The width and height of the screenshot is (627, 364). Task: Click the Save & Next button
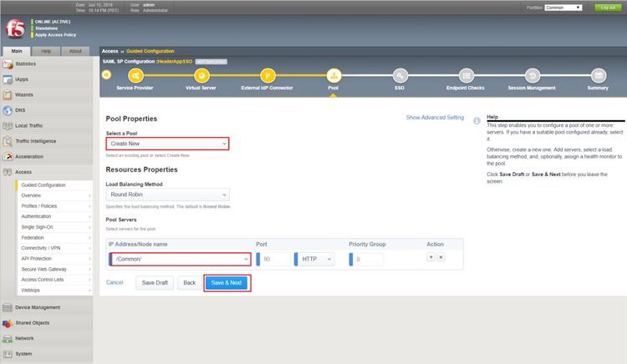[227, 283]
